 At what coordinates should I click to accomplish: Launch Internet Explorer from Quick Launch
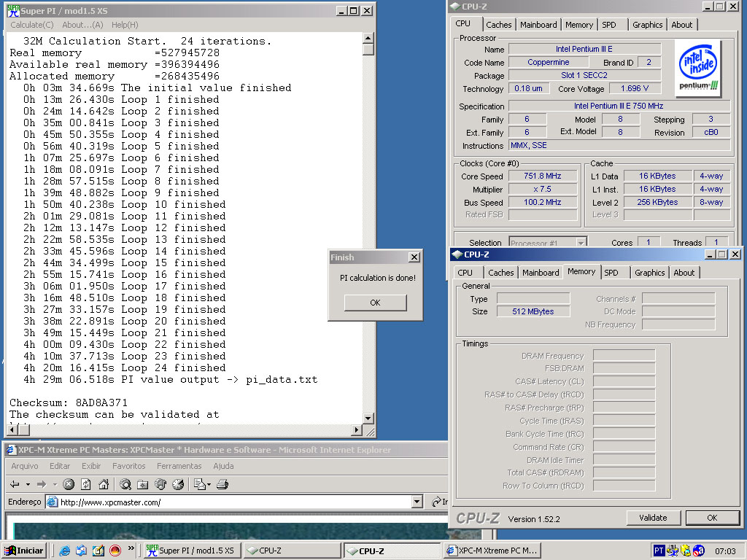point(65,551)
